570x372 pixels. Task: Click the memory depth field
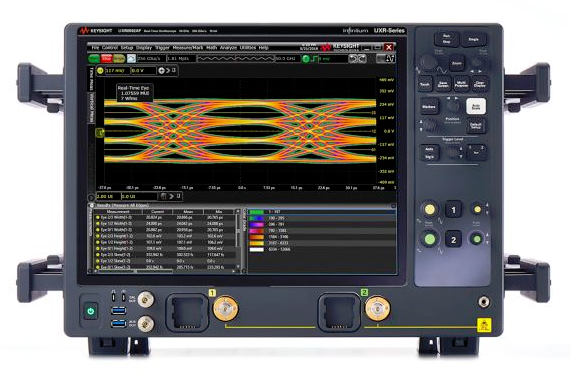tap(181, 59)
